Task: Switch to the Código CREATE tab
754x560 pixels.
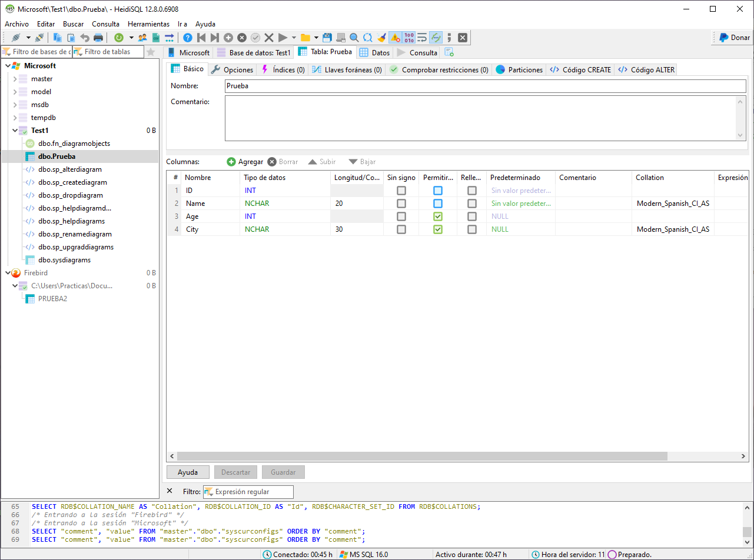Action: click(x=580, y=69)
